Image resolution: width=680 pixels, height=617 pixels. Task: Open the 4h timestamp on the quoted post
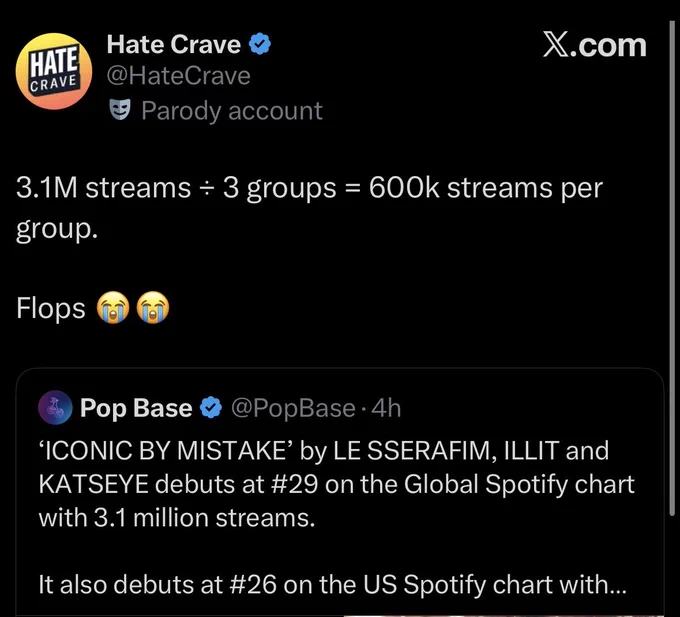(x=386, y=408)
